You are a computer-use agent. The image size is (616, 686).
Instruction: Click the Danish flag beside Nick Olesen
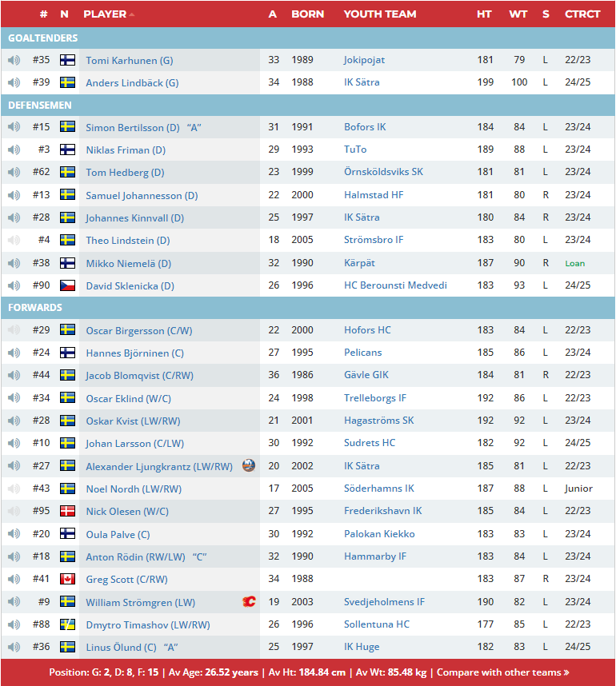pos(68,511)
